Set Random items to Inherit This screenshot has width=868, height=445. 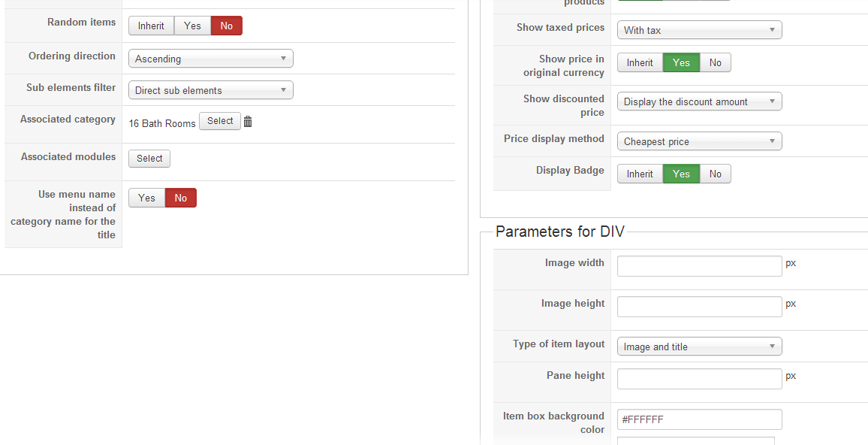pyautogui.click(x=151, y=26)
